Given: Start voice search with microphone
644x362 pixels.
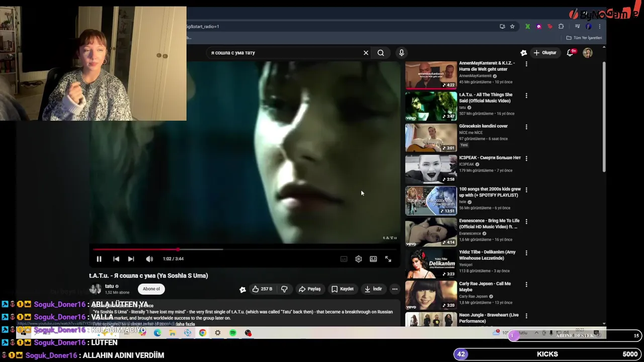Looking at the screenshot, I should pyautogui.click(x=401, y=53).
